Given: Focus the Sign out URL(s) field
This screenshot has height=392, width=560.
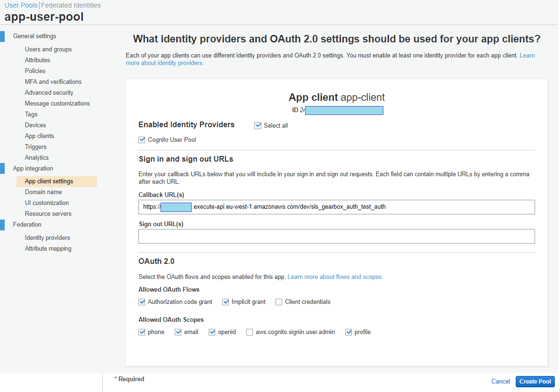Looking at the screenshot, I should (336, 237).
